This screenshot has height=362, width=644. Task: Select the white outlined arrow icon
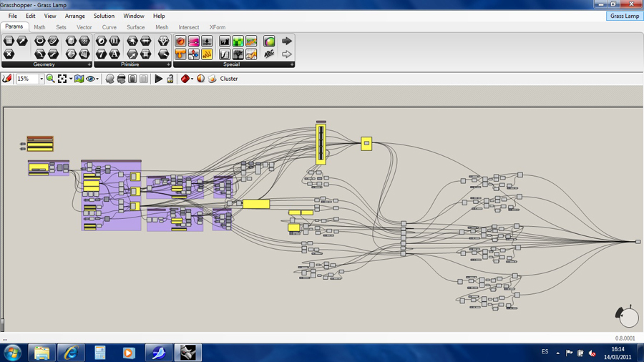coord(287,54)
